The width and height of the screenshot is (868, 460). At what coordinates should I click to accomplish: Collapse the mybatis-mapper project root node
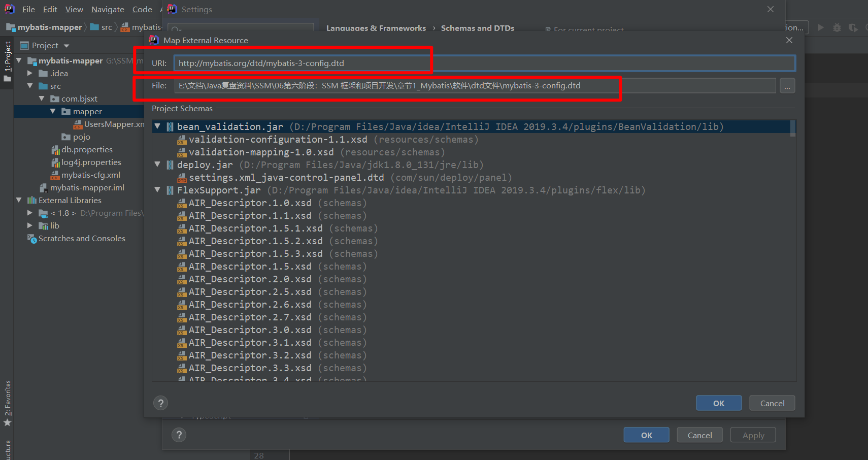click(x=19, y=60)
